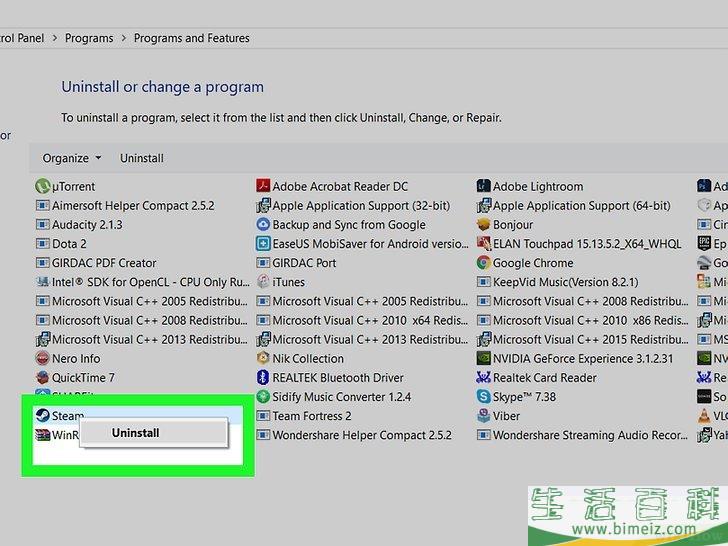This screenshot has height=546, width=728.
Task: Choose Uninstall from the context menu
Action: [135, 433]
